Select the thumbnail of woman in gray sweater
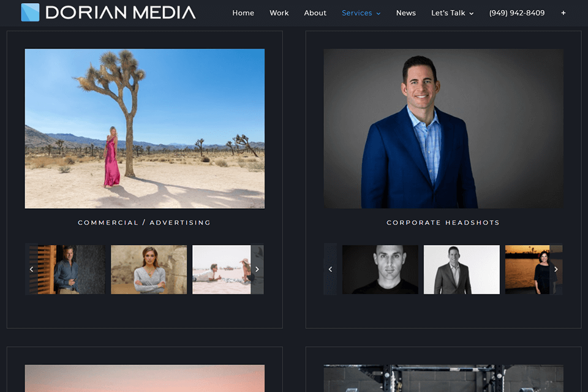The height and width of the screenshot is (392, 588). tap(149, 269)
